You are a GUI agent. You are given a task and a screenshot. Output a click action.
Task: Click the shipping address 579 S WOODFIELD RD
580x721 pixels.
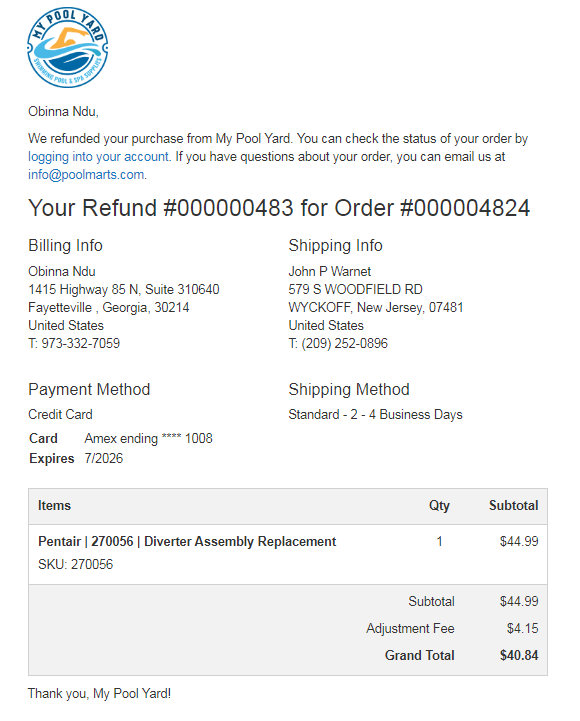click(355, 290)
